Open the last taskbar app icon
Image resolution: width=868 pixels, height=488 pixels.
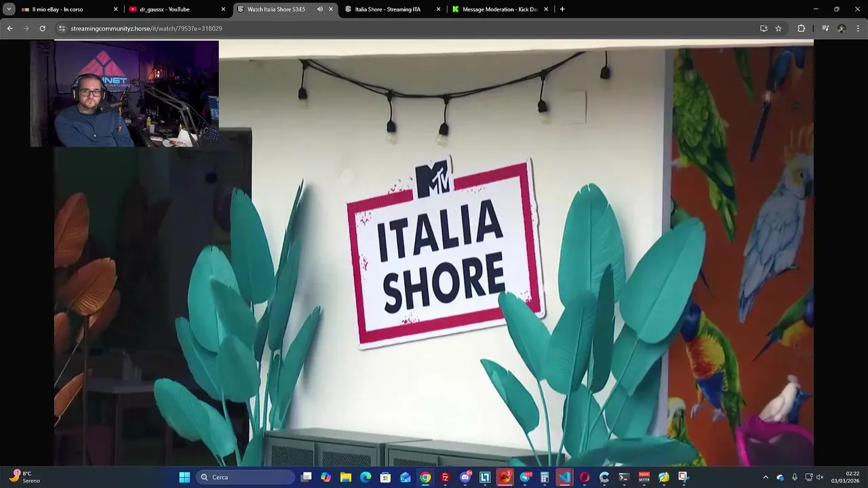(x=684, y=477)
